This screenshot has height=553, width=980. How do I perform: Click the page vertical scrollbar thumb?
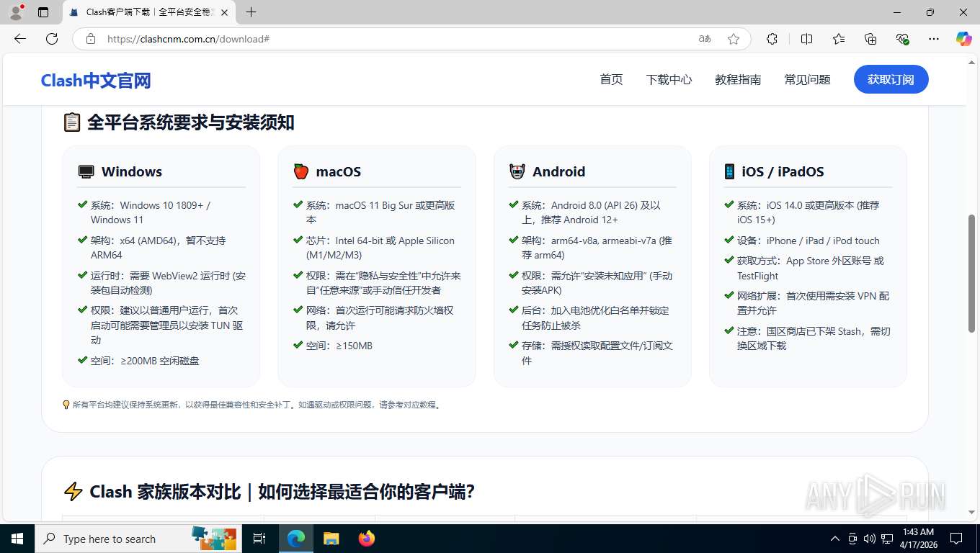click(x=971, y=274)
